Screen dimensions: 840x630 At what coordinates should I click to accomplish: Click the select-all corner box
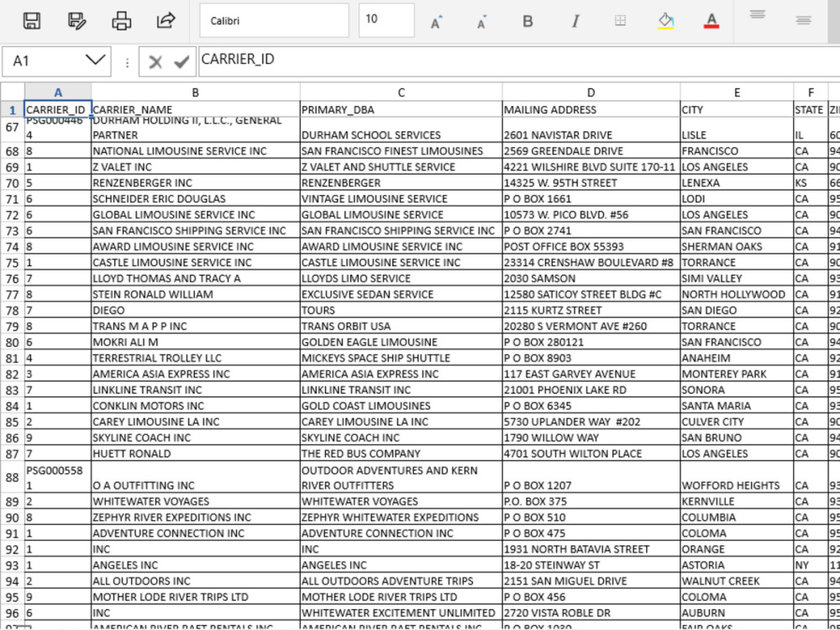coord(13,92)
